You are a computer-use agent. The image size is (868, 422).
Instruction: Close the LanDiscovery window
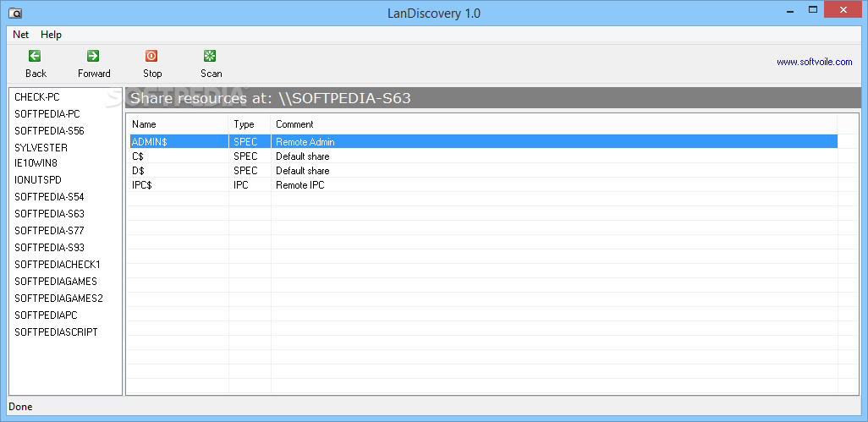843,9
